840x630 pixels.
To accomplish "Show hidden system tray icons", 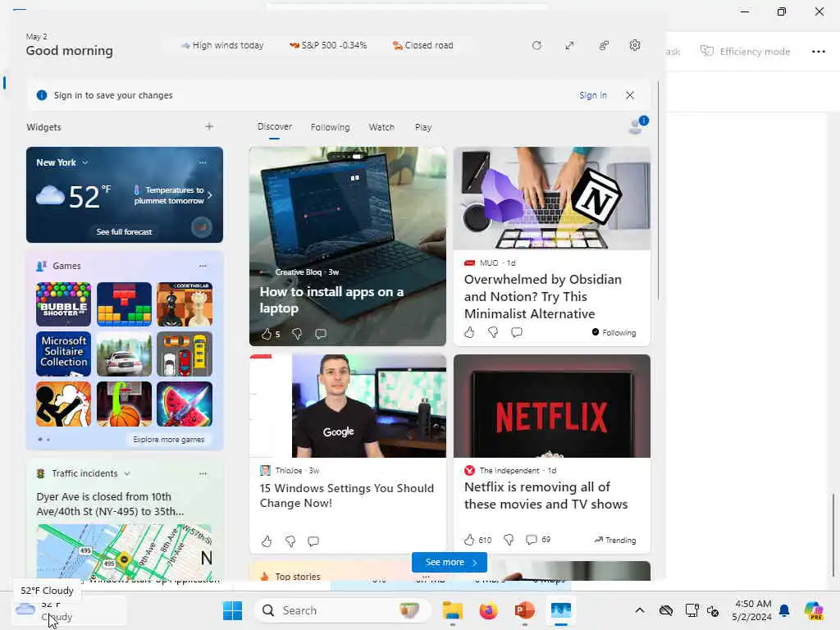I will pyautogui.click(x=640, y=610).
